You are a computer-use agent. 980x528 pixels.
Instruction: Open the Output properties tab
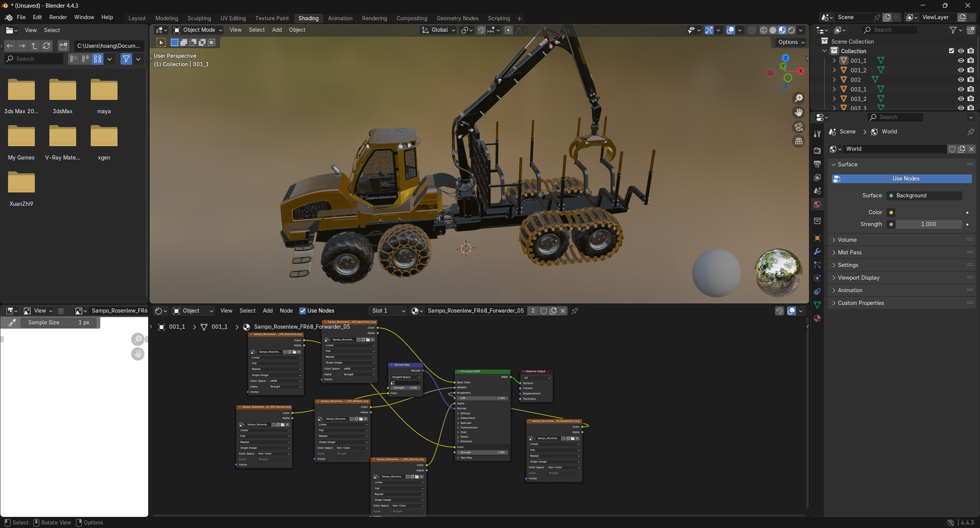[817, 164]
